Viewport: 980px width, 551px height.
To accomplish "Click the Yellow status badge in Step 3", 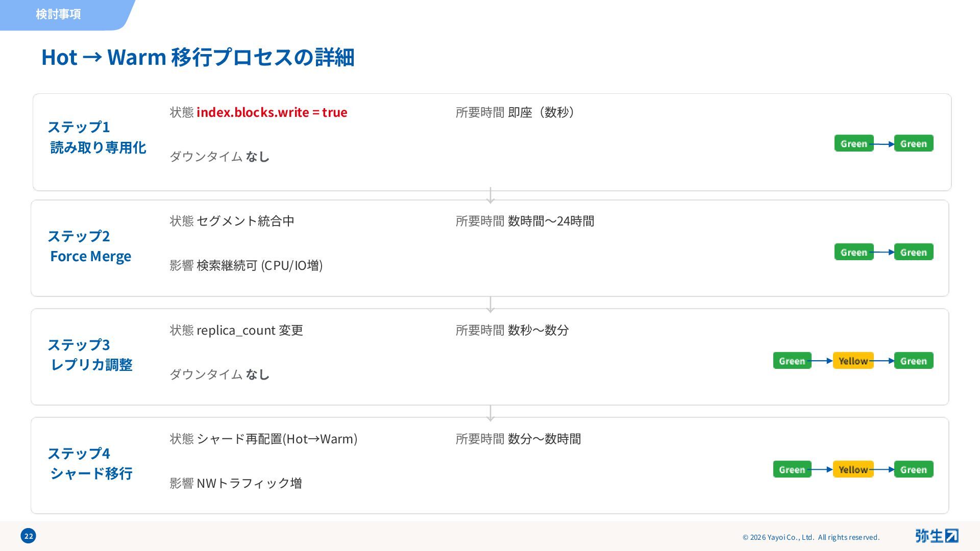I will [853, 361].
